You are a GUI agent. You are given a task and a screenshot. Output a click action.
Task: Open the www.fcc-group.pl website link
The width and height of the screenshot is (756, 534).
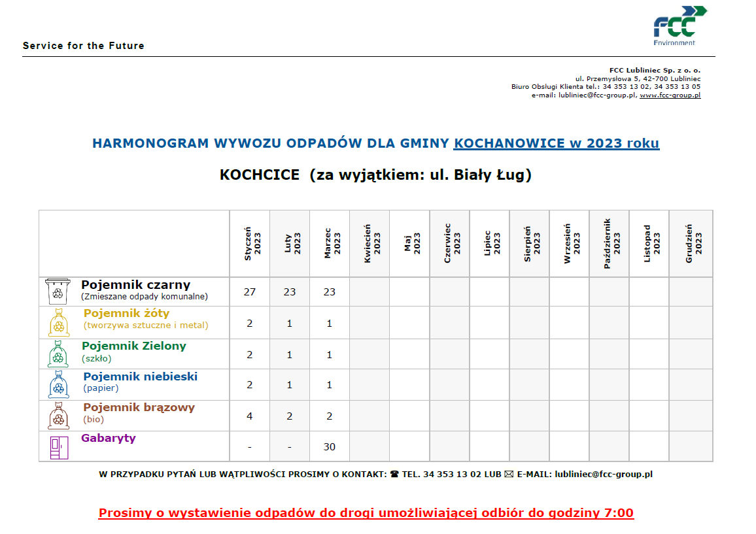670,95
